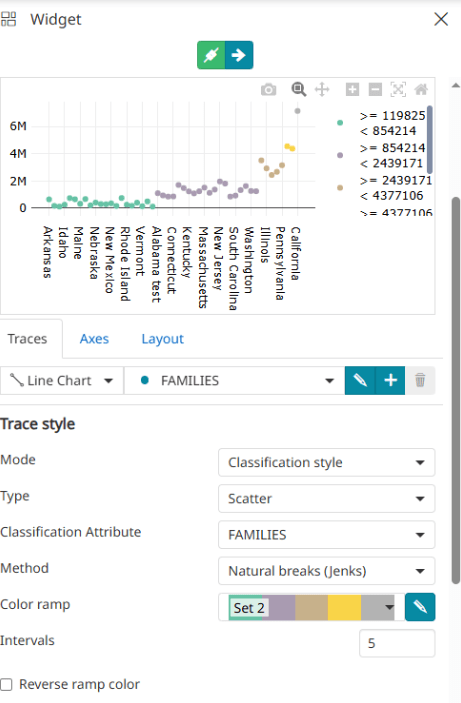Open the Line Chart type dropdown

pos(62,381)
